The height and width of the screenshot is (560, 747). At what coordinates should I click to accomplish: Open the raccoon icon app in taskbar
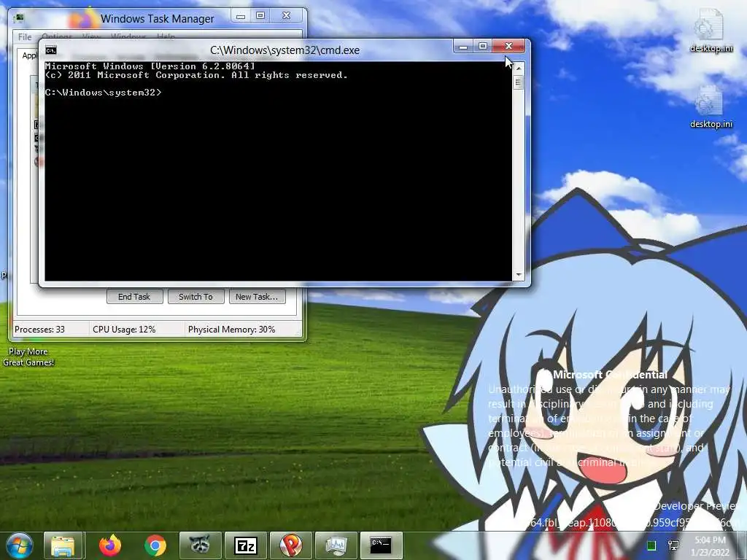pos(200,545)
